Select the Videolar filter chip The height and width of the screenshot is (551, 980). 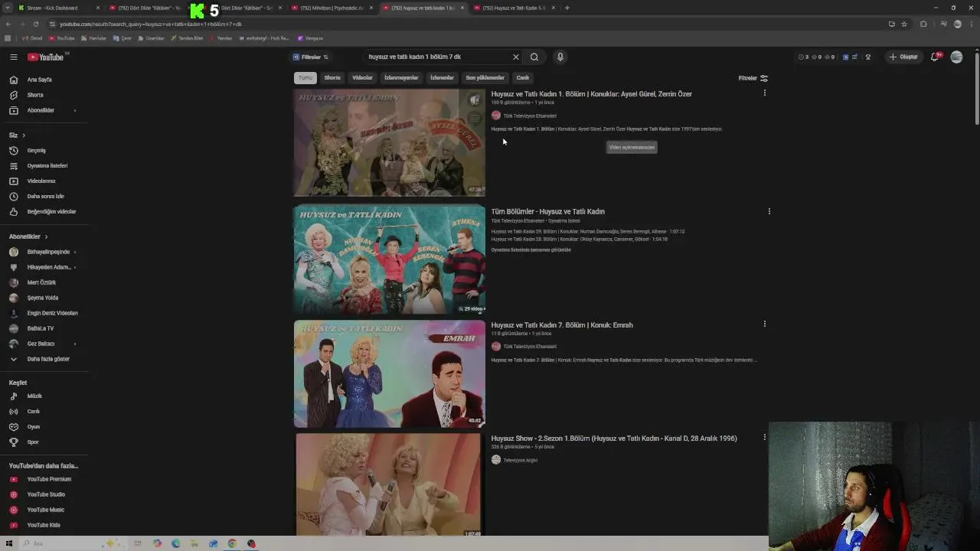pyautogui.click(x=362, y=77)
